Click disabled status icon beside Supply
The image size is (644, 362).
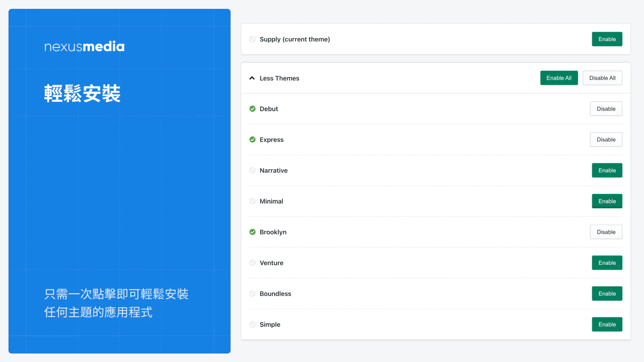click(252, 39)
